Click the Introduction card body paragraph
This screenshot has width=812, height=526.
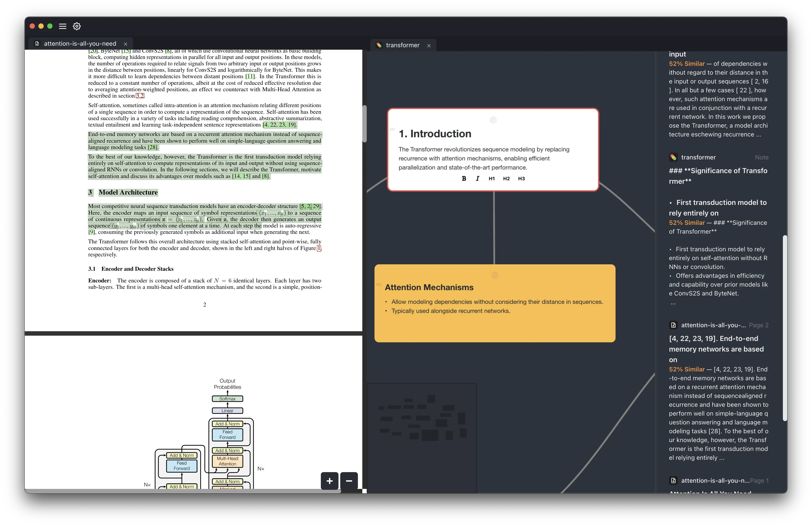[x=484, y=158]
